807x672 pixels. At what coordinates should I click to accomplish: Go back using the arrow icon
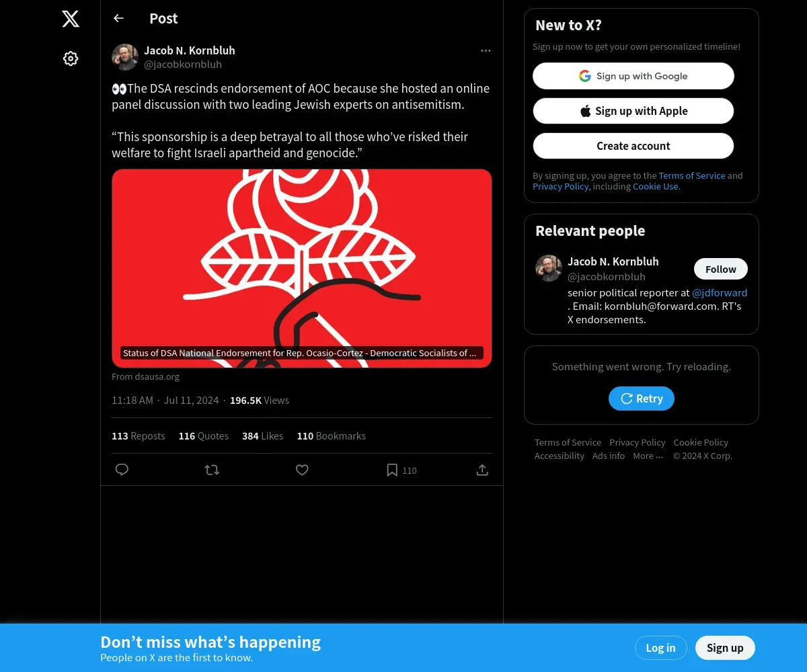118,18
